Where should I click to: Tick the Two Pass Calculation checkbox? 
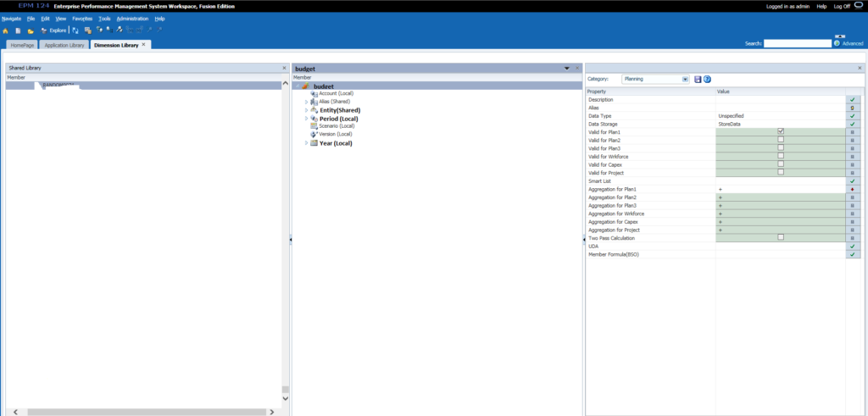point(781,237)
